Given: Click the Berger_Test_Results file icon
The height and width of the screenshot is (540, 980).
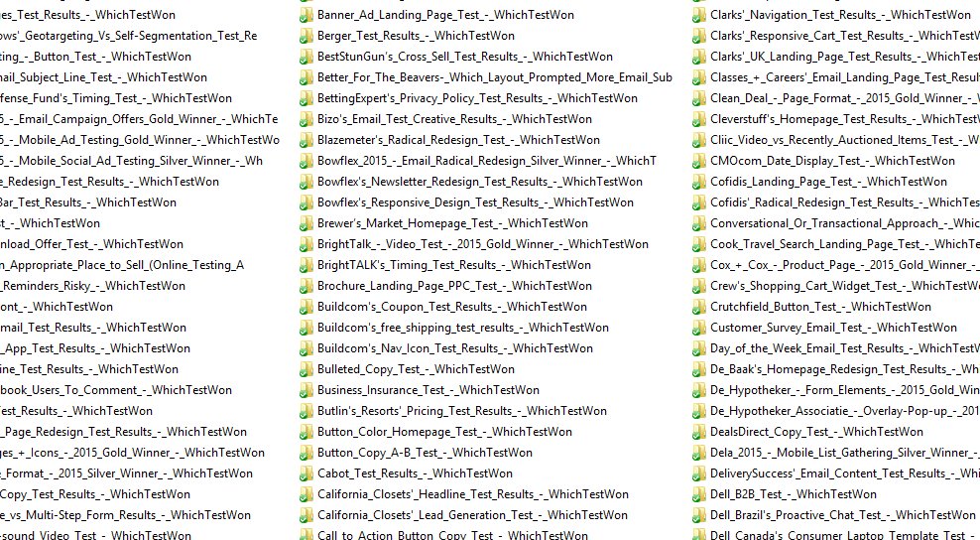Looking at the screenshot, I should [x=306, y=36].
